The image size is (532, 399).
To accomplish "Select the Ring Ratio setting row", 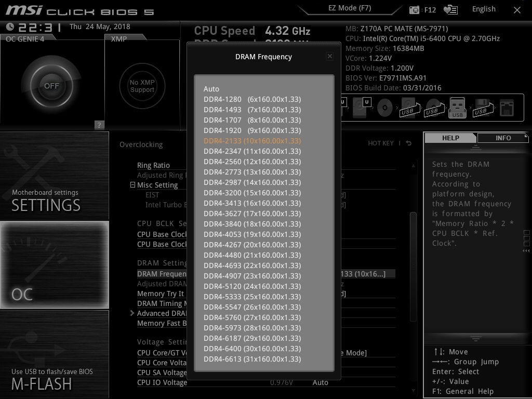I will tap(266, 165).
